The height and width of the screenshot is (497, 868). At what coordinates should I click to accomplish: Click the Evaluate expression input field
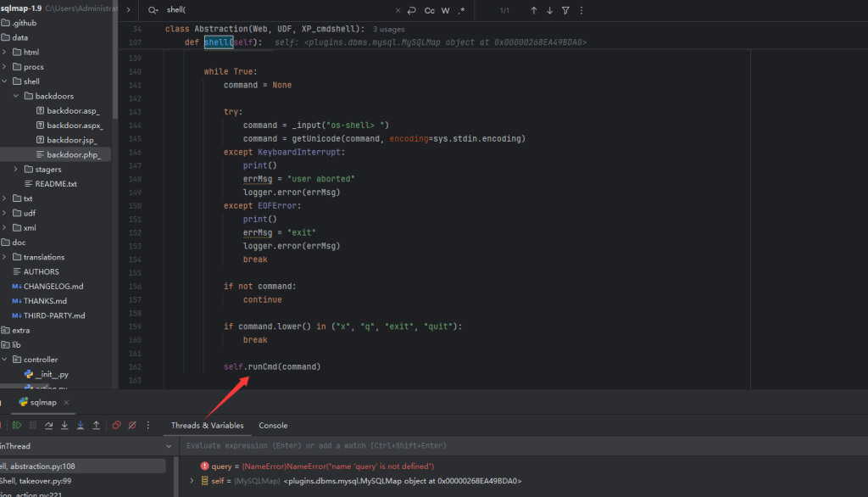point(424,446)
